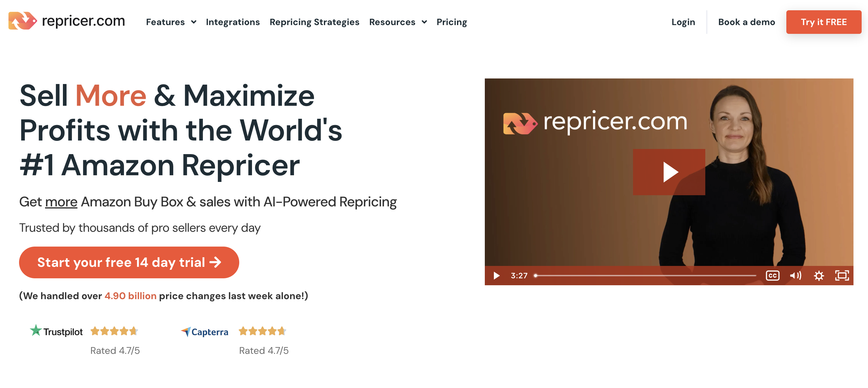Click the repricer.com logo icon in header
The image size is (868, 388).
[22, 21]
